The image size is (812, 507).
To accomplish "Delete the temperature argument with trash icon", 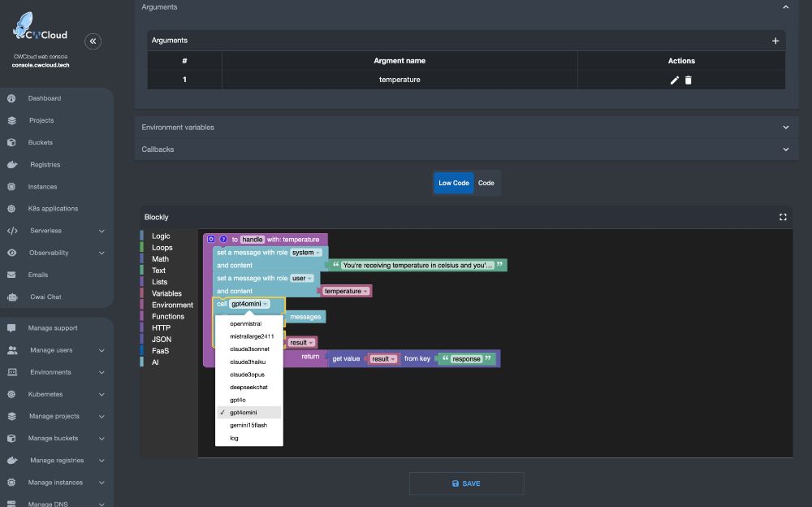I will tap(689, 80).
